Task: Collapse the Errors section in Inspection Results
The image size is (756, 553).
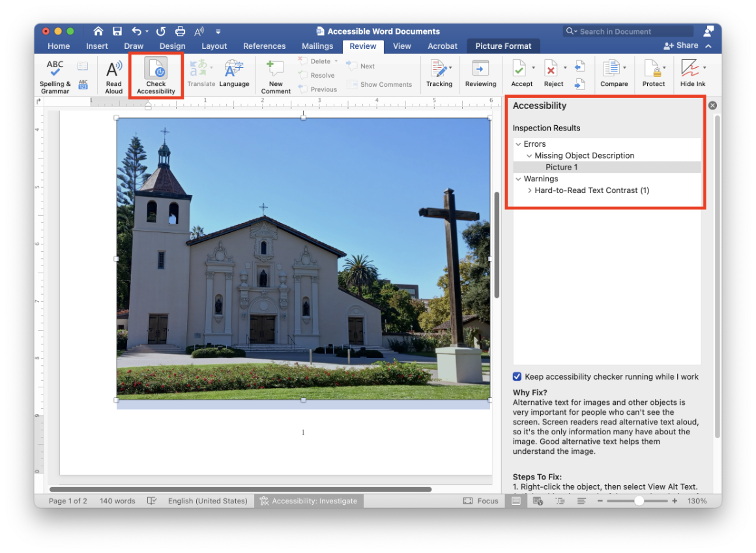Action: 519,143
